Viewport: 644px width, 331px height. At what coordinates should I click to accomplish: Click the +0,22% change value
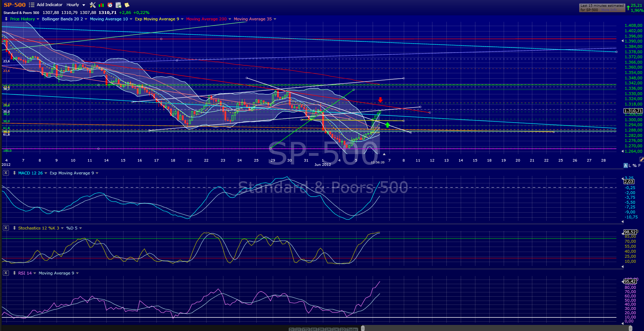pyautogui.click(x=141, y=13)
